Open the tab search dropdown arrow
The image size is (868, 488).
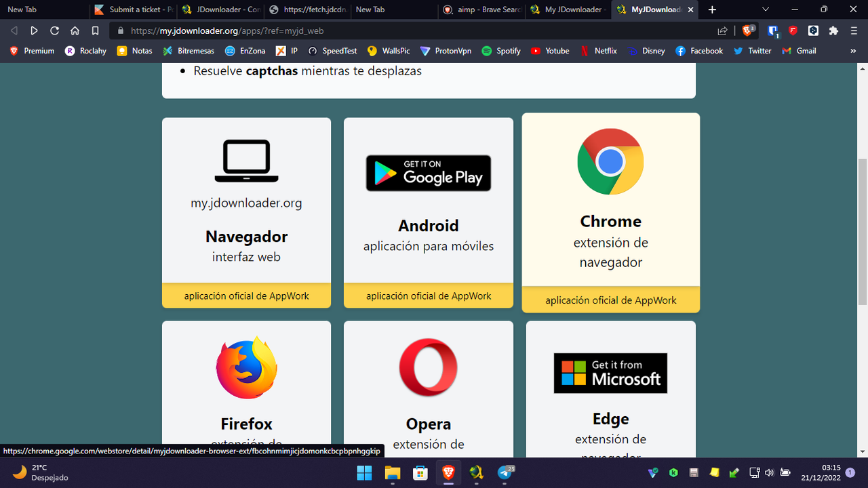[766, 9]
